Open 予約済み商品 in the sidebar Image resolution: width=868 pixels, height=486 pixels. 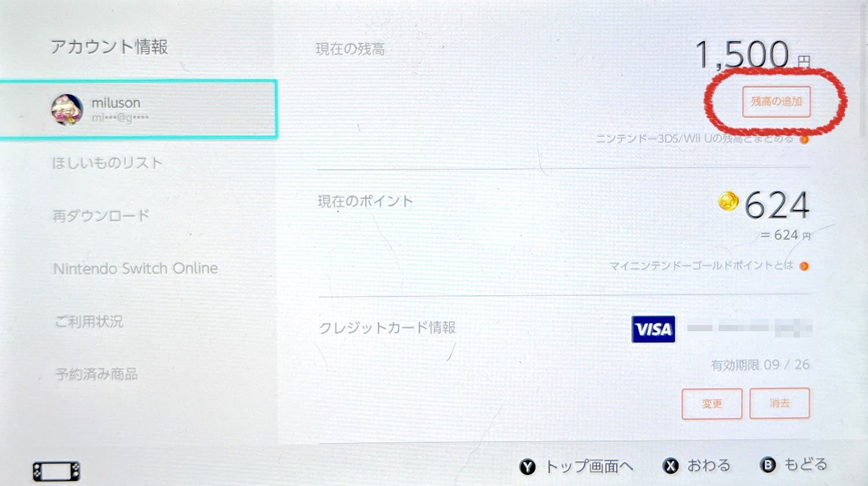click(97, 374)
